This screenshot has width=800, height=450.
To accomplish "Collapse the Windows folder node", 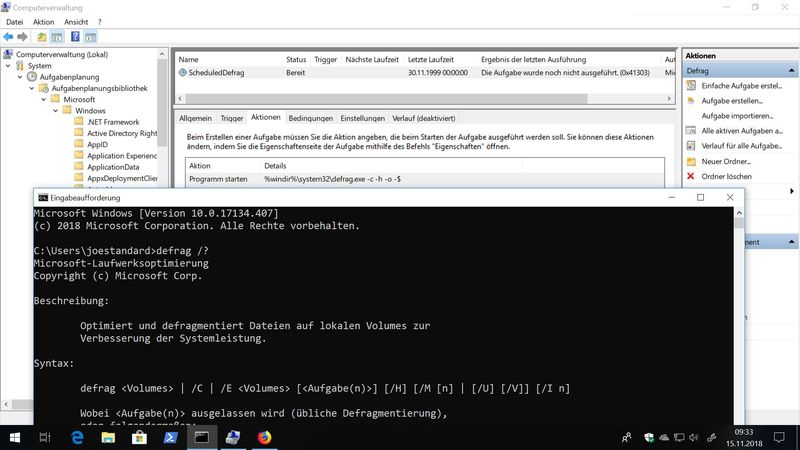I will (56, 111).
